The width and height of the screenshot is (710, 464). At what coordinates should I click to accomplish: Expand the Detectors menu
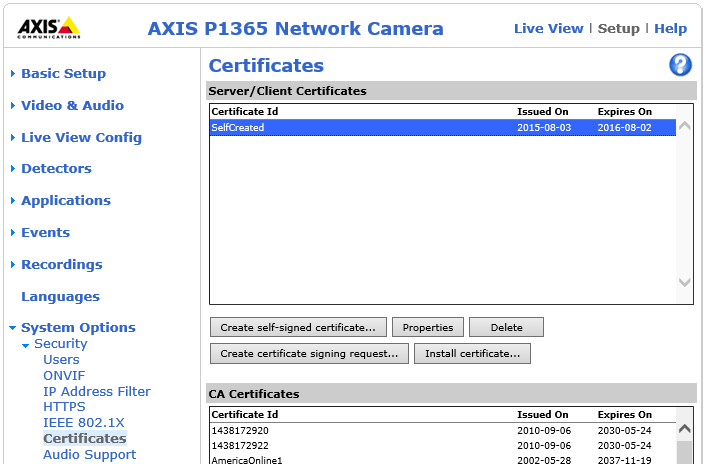tap(56, 169)
